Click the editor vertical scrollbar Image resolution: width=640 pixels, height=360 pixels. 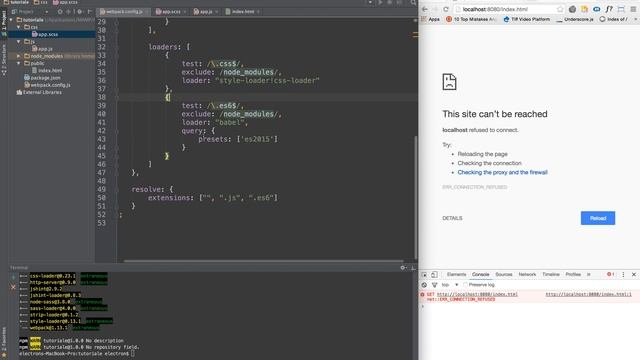[416, 198]
